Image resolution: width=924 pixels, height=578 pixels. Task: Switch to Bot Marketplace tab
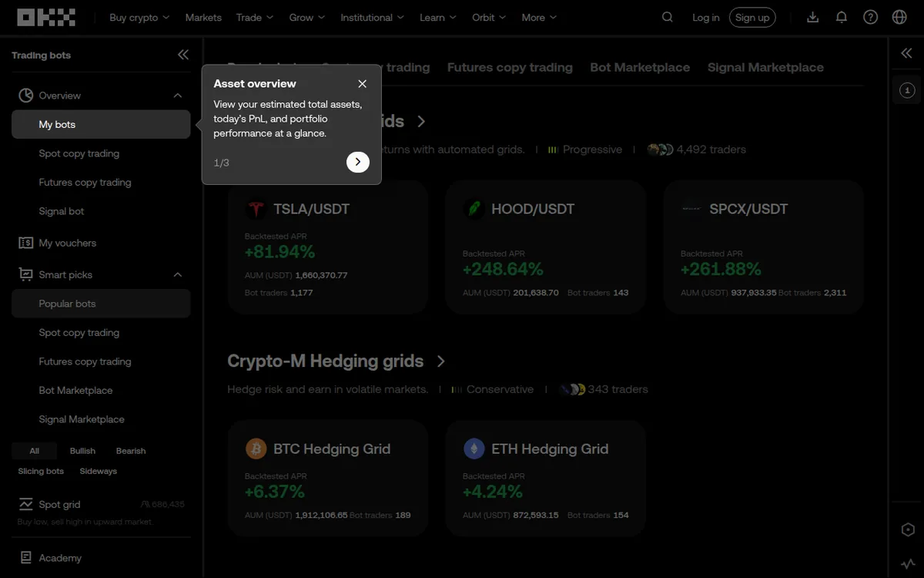(640, 67)
